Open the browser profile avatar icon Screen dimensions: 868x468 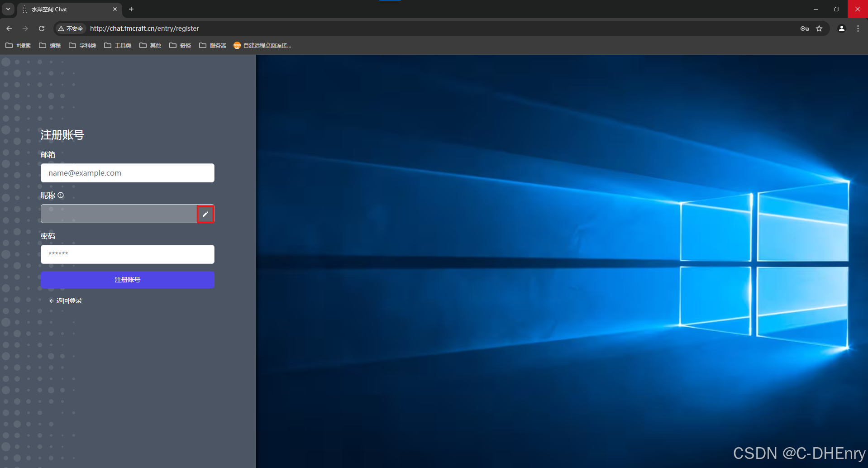click(842, 29)
